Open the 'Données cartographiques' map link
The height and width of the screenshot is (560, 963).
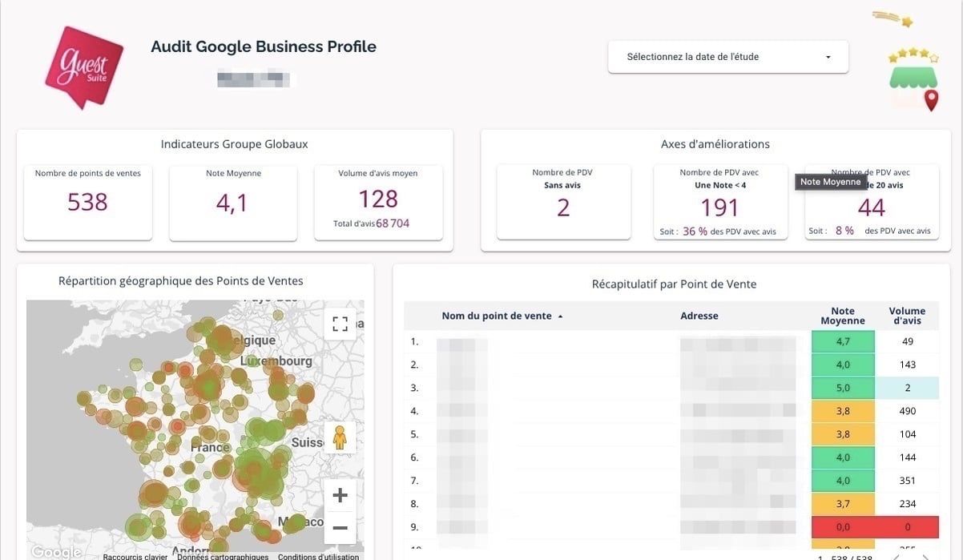[223, 556]
